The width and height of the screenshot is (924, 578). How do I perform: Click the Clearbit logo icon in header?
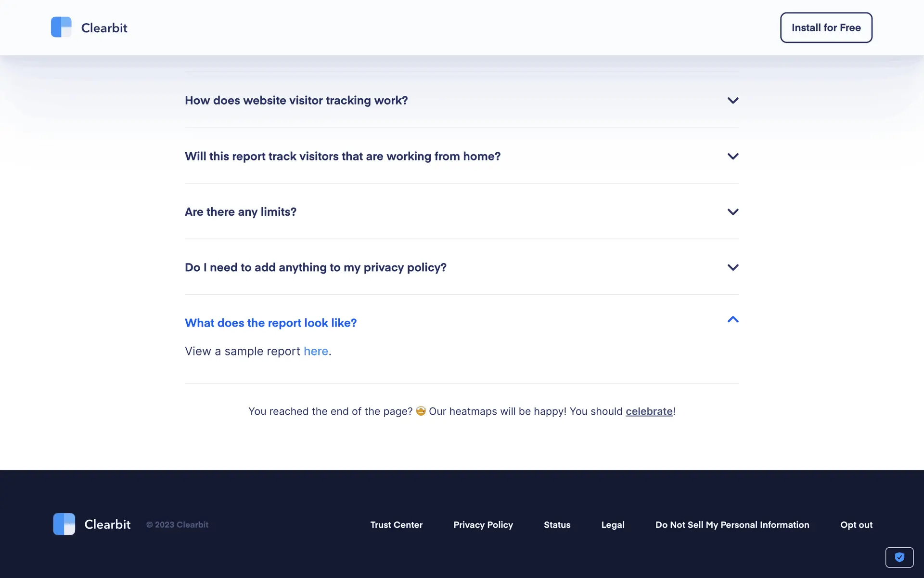click(x=61, y=27)
